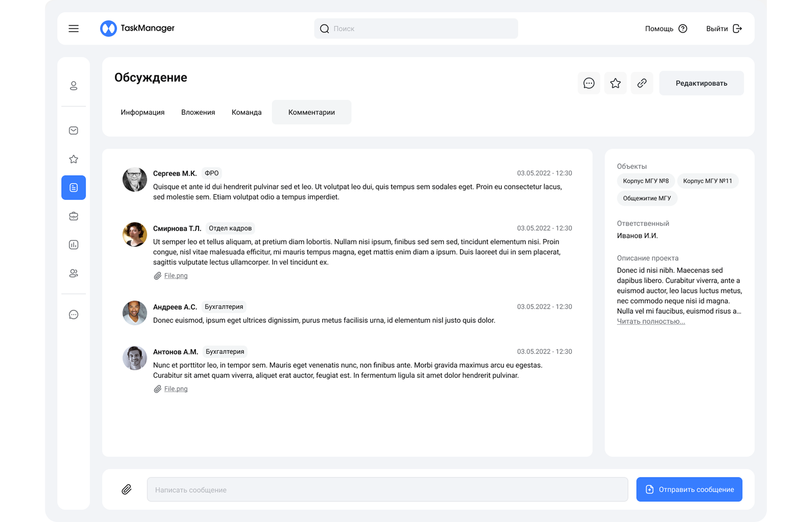This screenshot has width=812, height=522.
Task: Click the name Сергеев М.К.
Action: click(175, 173)
